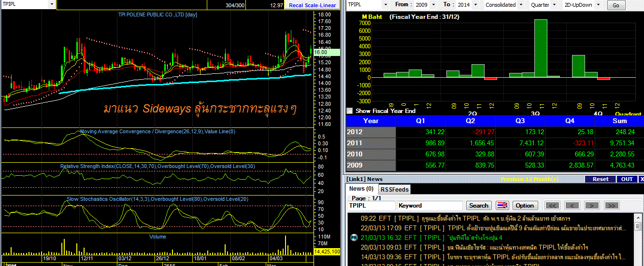Go to previous news page (<)
Viewport: 644px width, 266px height.
(572, 206)
